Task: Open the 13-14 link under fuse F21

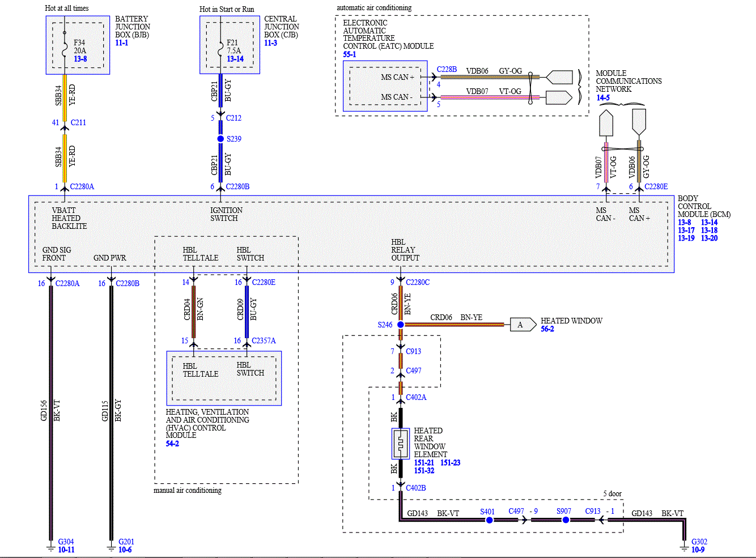Action: [x=235, y=59]
